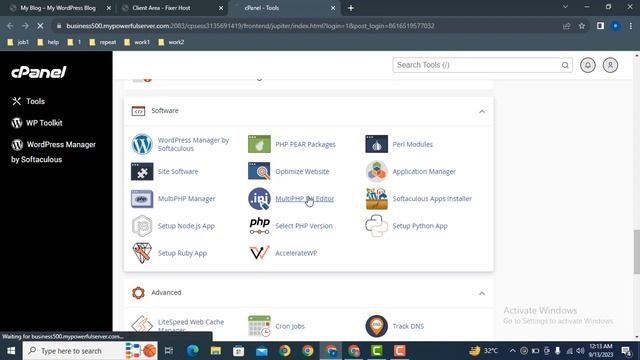Open the user account profile icon
640x360 pixels.
610,65
